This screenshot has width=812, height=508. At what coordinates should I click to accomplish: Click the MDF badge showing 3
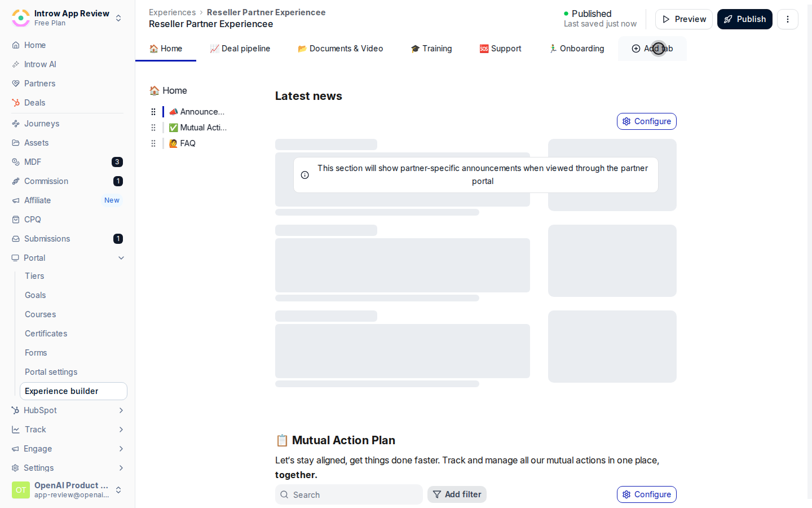[x=117, y=162]
